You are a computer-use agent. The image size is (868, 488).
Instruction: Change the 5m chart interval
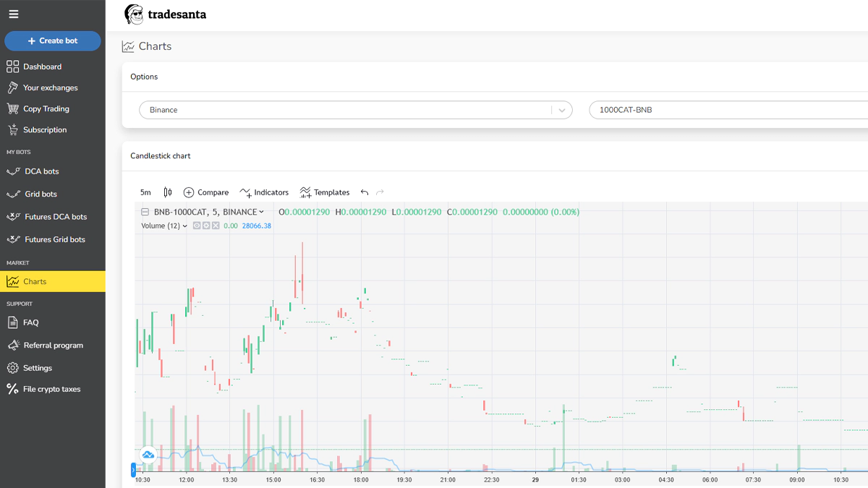pyautogui.click(x=145, y=192)
